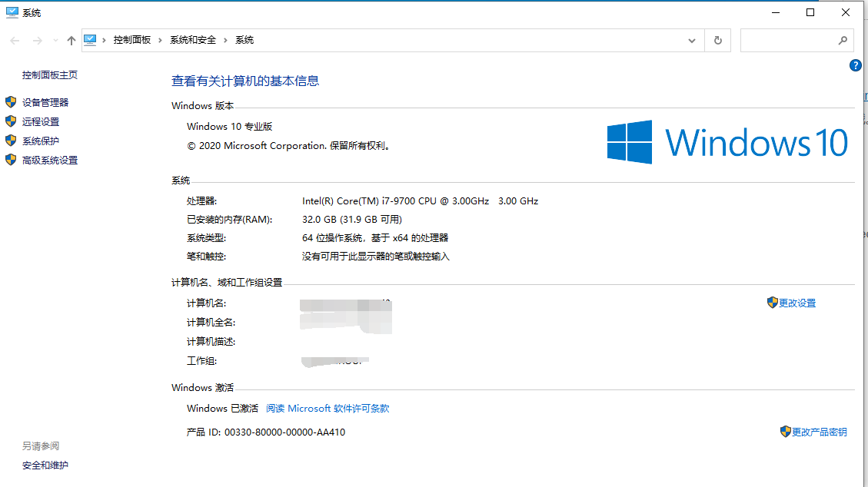The image size is (868, 487).
Task: Click the Device Manager shield icon
Action: click(11, 101)
